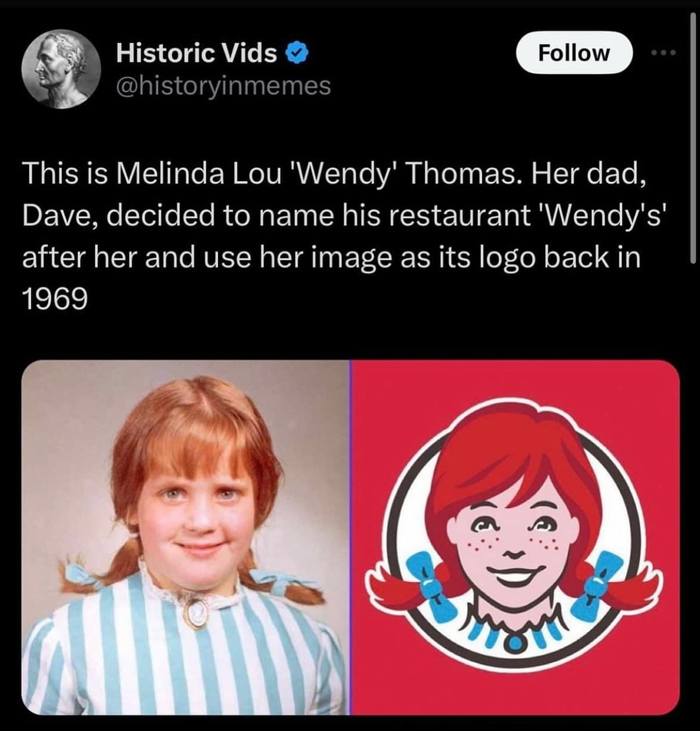Open the @historyinmemes handle link
The height and width of the screenshot is (731, 700).
pyautogui.click(x=223, y=85)
